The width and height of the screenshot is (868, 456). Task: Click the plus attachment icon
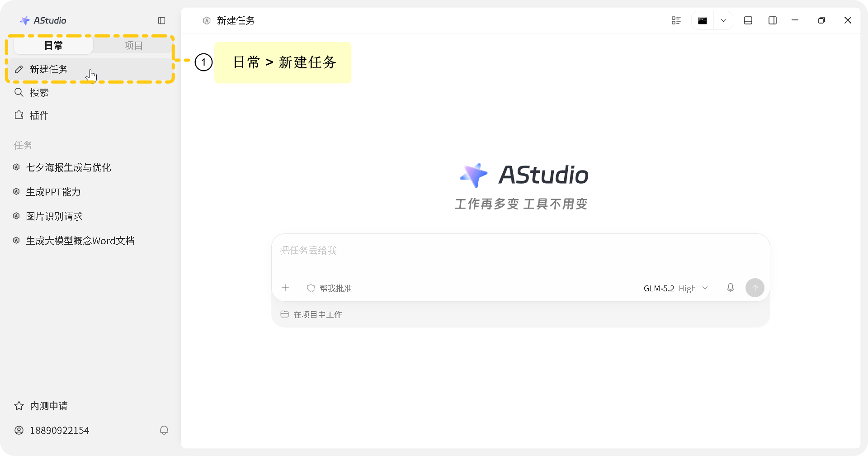point(285,288)
